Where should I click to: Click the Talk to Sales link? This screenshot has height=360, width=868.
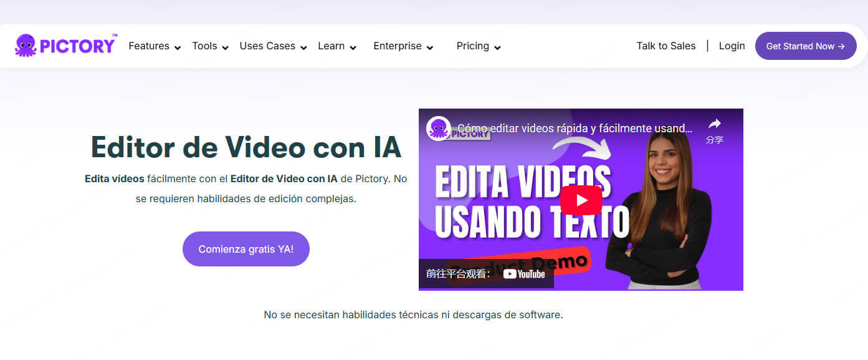pos(666,46)
